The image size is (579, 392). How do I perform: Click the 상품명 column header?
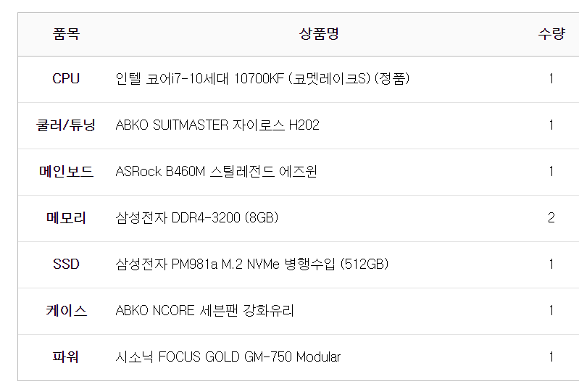point(319,34)
